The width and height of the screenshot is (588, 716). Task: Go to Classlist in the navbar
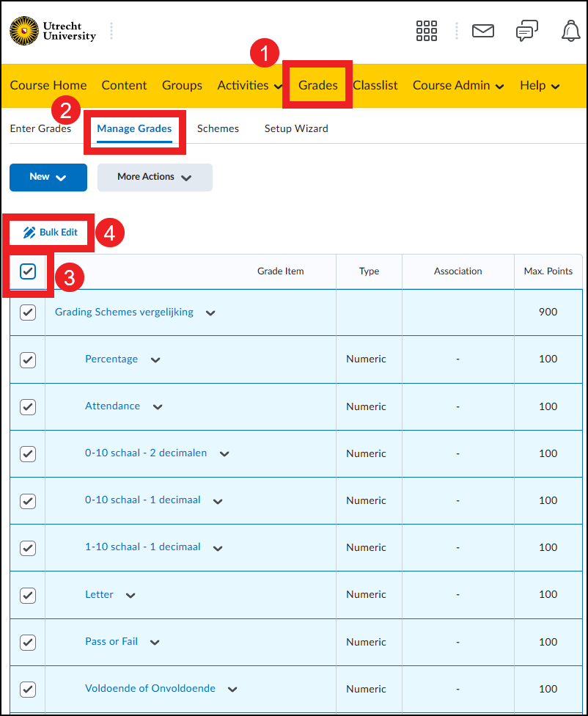[375, 86]
